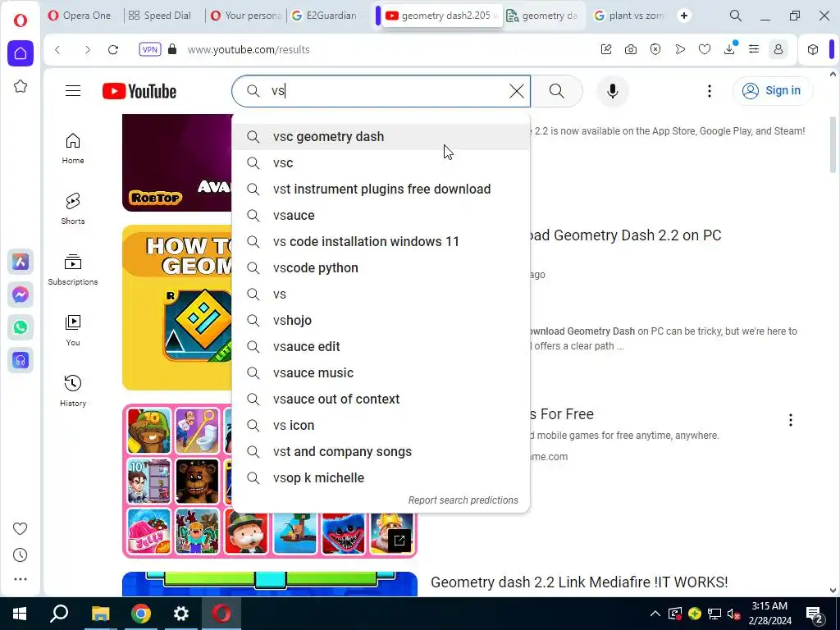Run search with magnifier button

(557, 91)
